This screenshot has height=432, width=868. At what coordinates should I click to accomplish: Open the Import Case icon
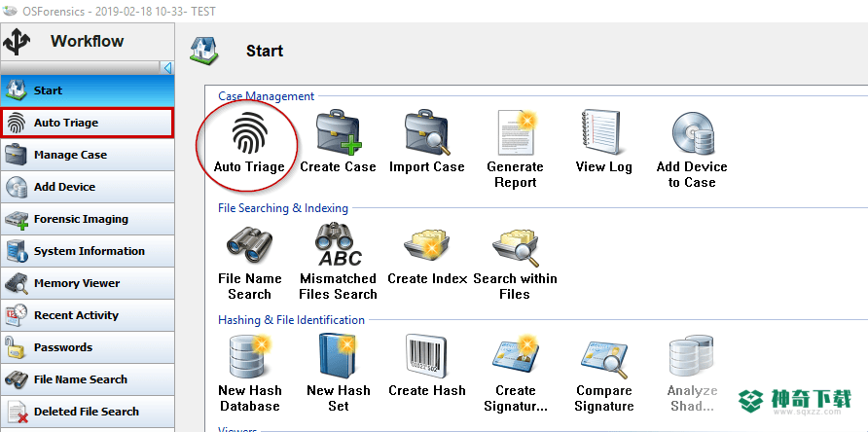(x=427, y=131)
